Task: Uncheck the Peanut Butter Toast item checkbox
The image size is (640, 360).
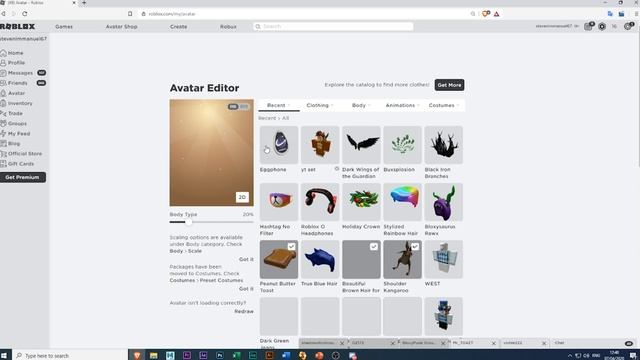Action: (291, 247)
